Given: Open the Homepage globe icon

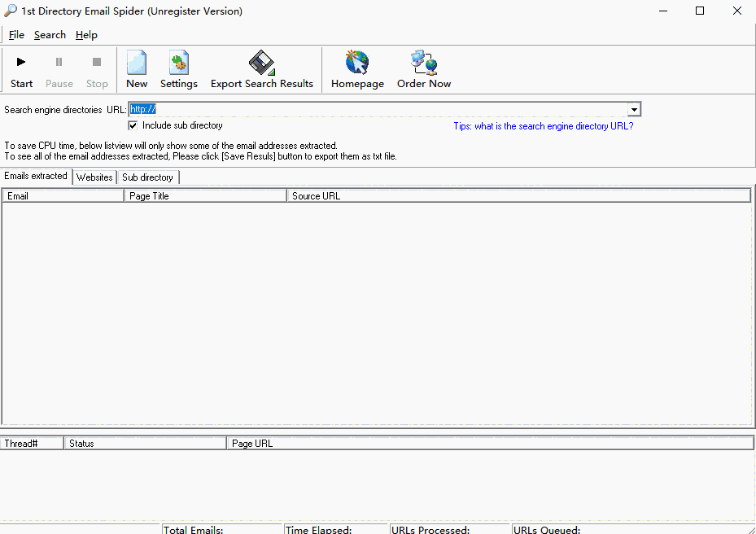Looking at the screenshot, I should click(x=357, y=63).
